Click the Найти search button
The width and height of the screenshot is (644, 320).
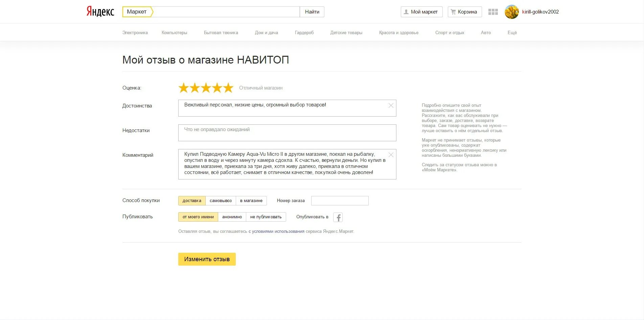pos(312,12)
